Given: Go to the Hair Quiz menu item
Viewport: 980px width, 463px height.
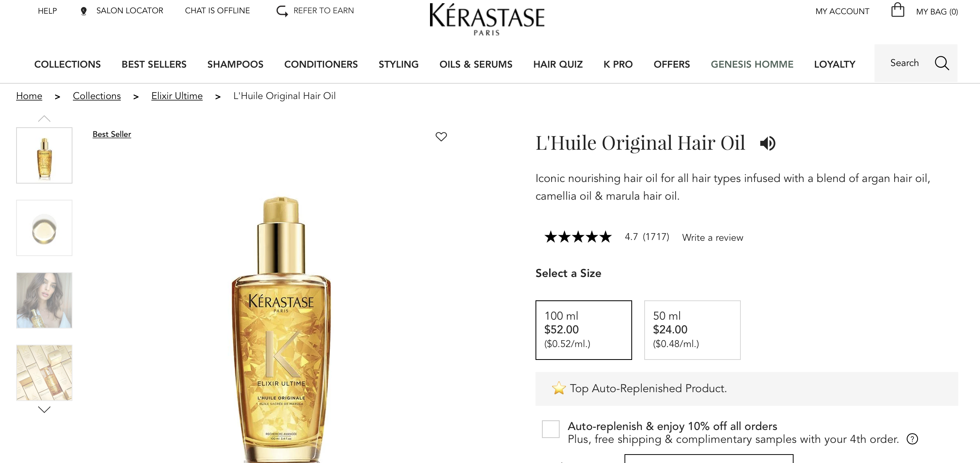Looking at the screenshot, I should click(x=558, y=64).
